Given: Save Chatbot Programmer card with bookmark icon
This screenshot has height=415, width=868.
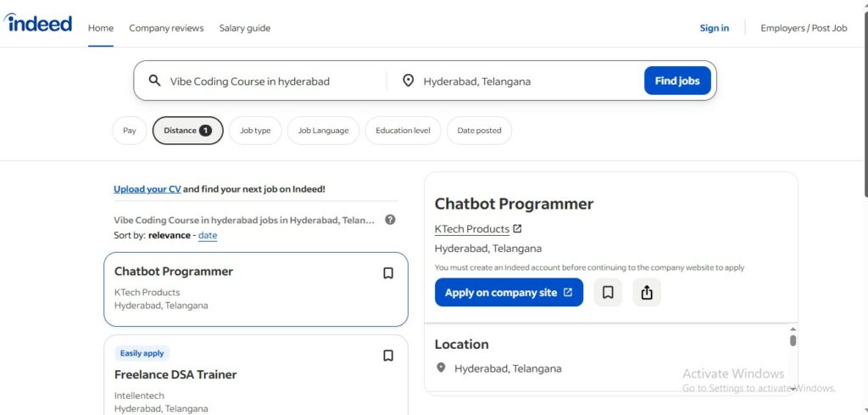Looking at the screenshot, I should click(x=388, y=273).
